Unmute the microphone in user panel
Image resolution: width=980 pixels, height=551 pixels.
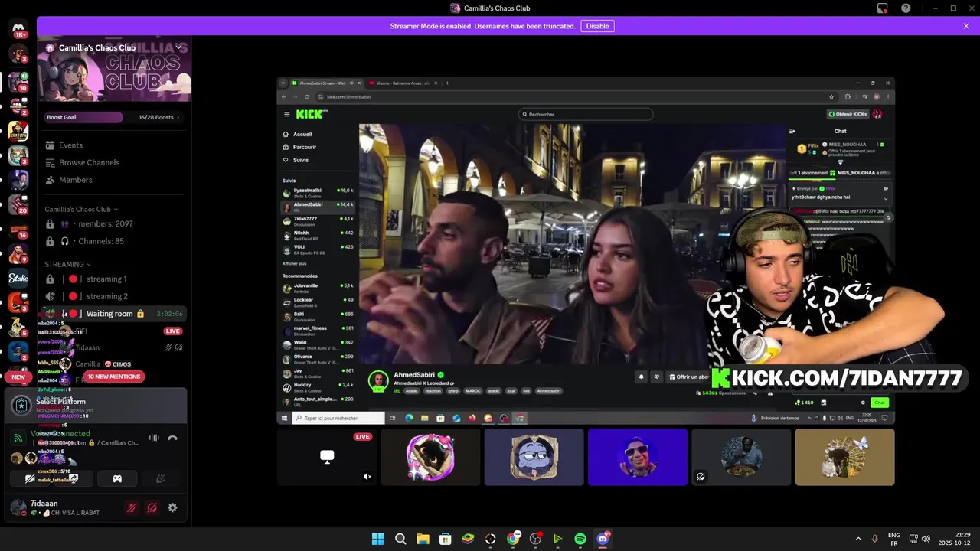point(132,507)
